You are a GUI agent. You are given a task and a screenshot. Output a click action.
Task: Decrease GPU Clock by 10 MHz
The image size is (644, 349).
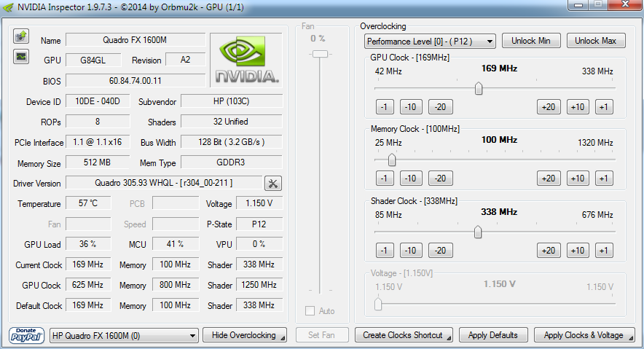point(411,107)
